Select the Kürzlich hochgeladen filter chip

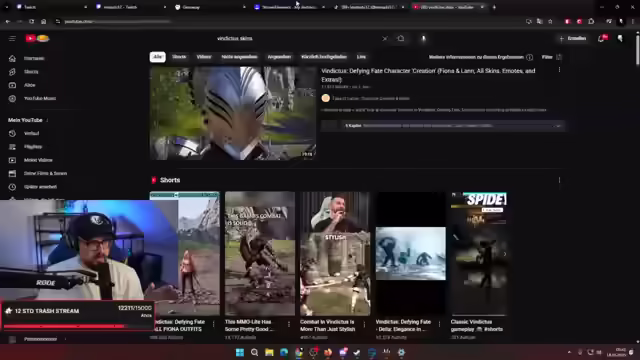tap(324, 57)
